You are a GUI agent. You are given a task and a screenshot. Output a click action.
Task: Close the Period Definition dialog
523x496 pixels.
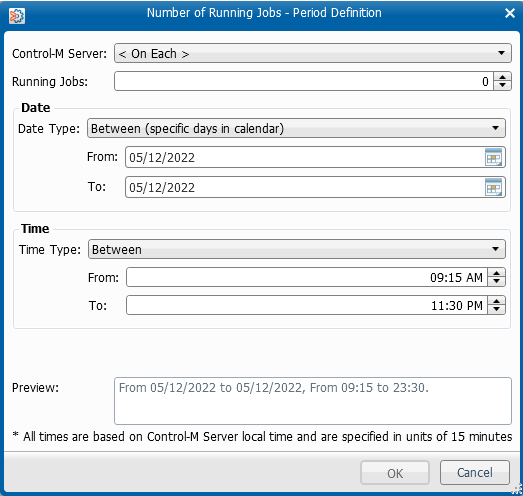[x=510, y=13]
